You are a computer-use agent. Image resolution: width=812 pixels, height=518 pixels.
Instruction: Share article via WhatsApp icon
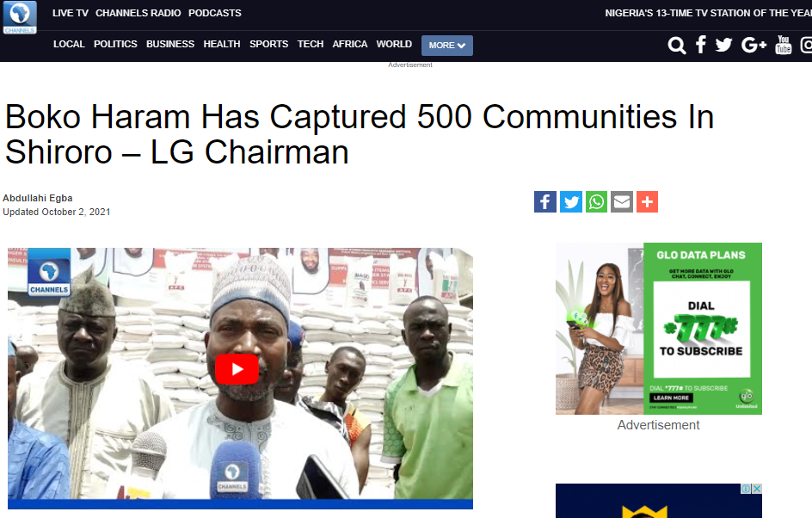pyautogui.click(x=596, y=201)
